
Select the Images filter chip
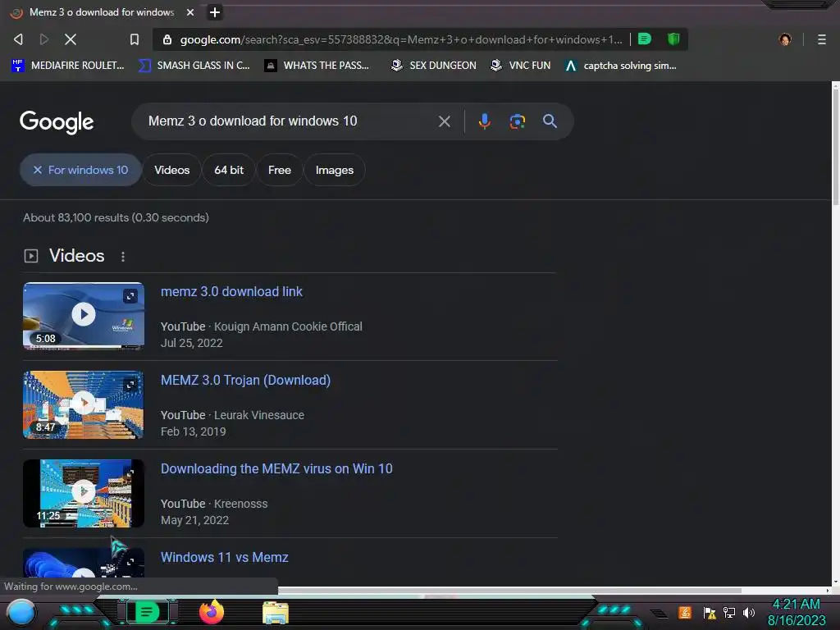pyautogui.click(x=335, y=170)
